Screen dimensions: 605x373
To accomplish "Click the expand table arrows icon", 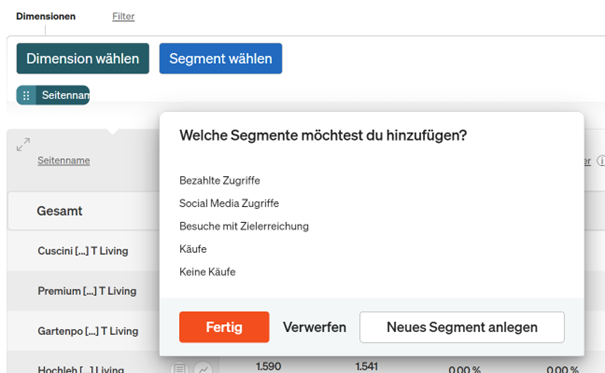I will coord(23,144).
